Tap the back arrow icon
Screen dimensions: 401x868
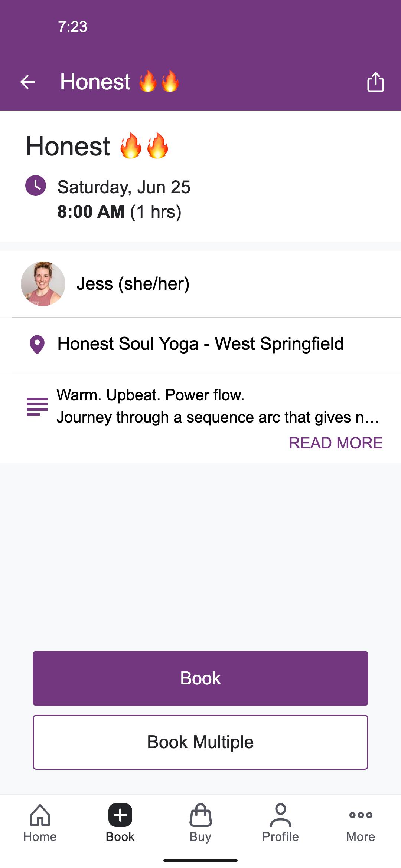27,82
